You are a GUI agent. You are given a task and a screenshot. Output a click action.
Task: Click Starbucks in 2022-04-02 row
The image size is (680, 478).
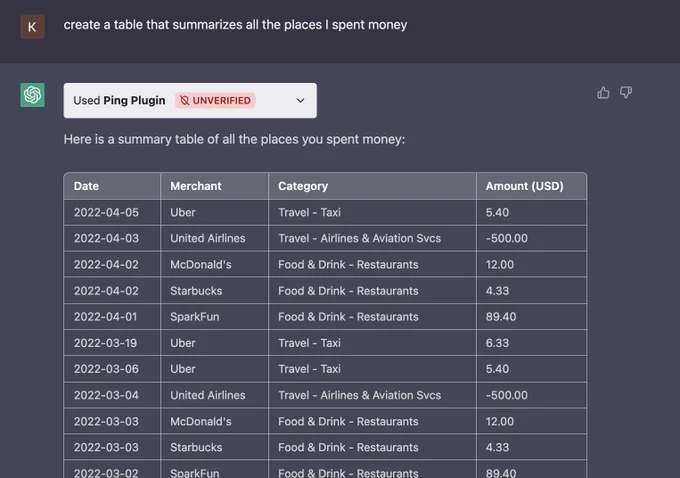pyautogui.click(x=196, y=291)
